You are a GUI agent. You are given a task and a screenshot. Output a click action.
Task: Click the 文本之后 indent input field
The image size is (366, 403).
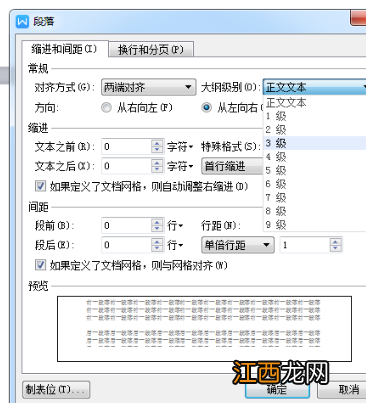[x=126, y=166]
